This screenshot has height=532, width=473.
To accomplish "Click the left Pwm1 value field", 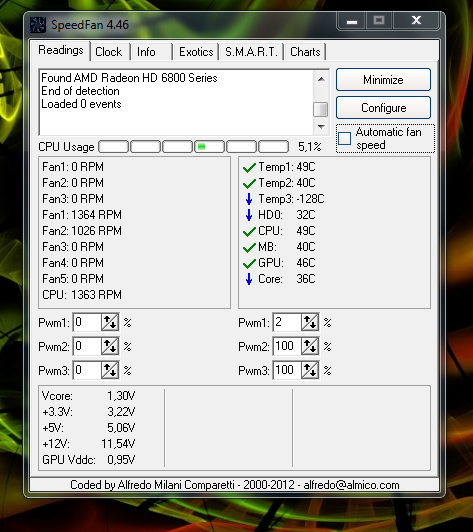I will pyautogui.click(x=87, y=322).
